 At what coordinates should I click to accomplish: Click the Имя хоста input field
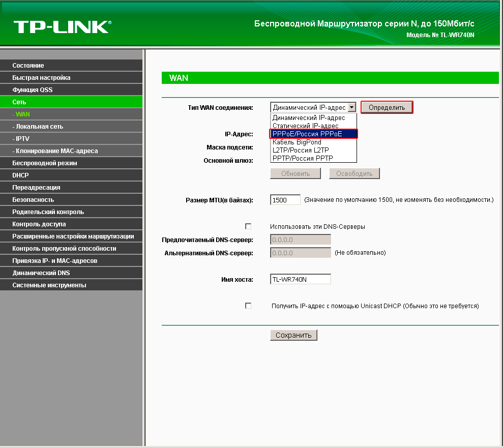pyautogui.click(x=301, y=279)
